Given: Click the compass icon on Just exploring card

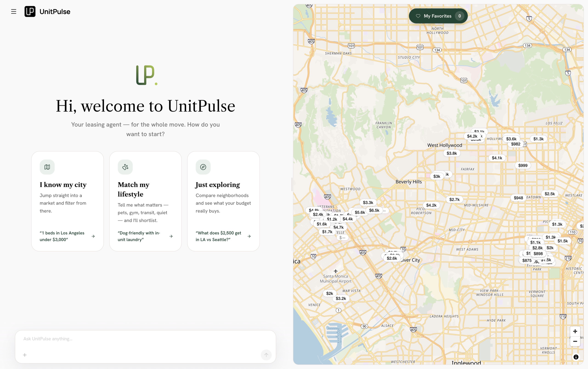Looking at the screenshot, I should (x=203, y=167).
